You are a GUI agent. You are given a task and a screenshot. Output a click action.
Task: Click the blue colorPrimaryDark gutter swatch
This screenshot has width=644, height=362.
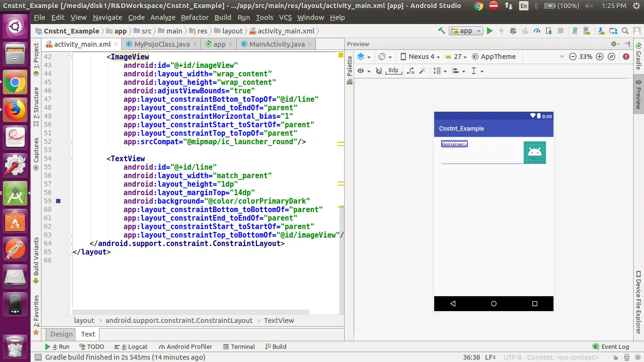pos(58,201)
